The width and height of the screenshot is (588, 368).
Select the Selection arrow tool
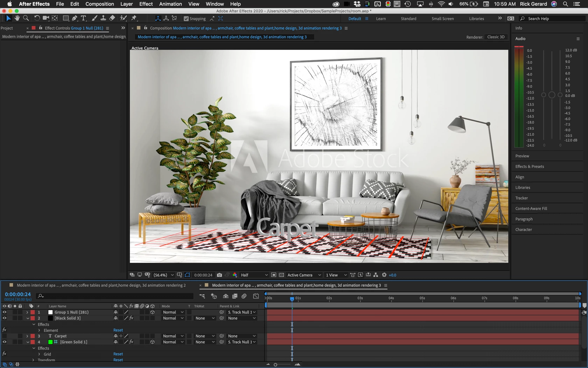tap(8, 18)
